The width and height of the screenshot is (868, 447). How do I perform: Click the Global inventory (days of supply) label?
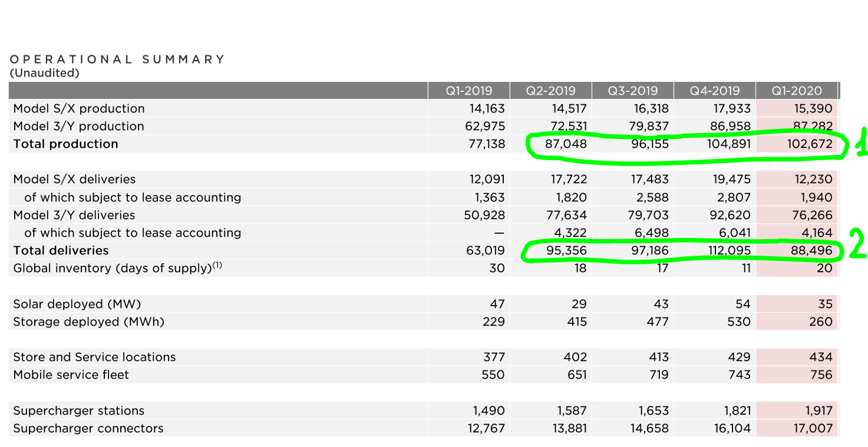[x=118, y=268]
